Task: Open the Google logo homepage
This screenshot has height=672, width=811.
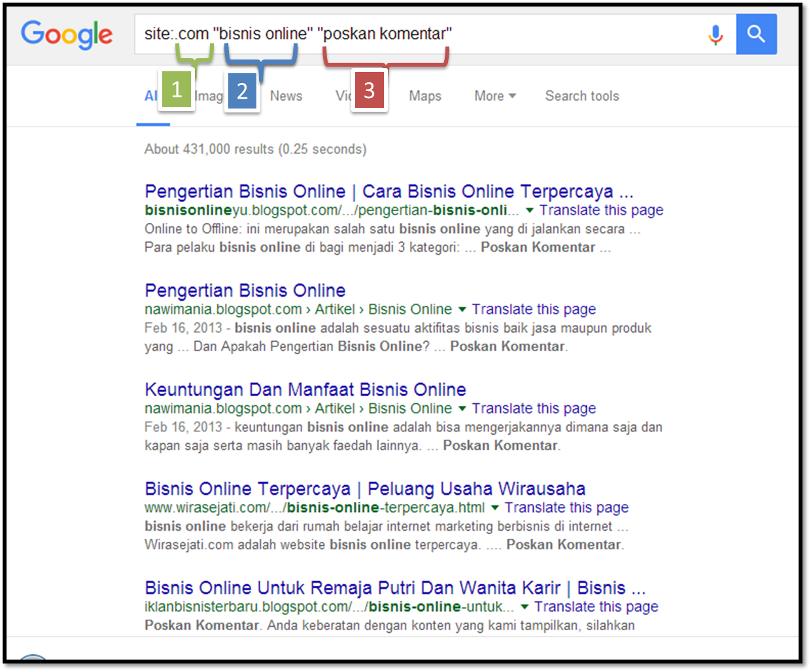Action: tap(67, 35)
